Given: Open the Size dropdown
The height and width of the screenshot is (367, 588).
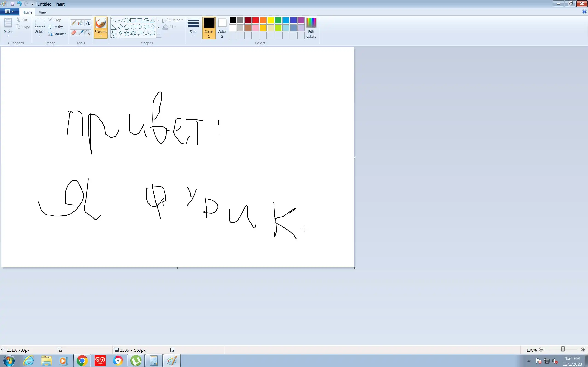Looking at the screenshot, I should click(x=193, y=28).
